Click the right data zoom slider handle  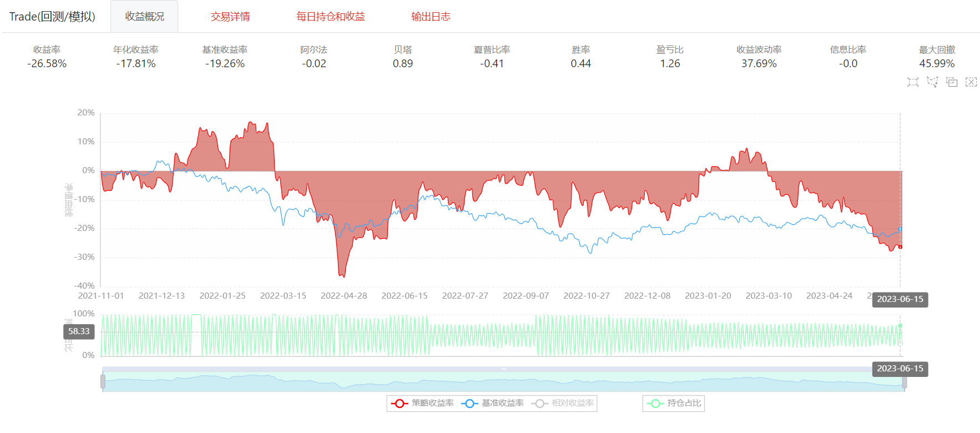[904, 381]
